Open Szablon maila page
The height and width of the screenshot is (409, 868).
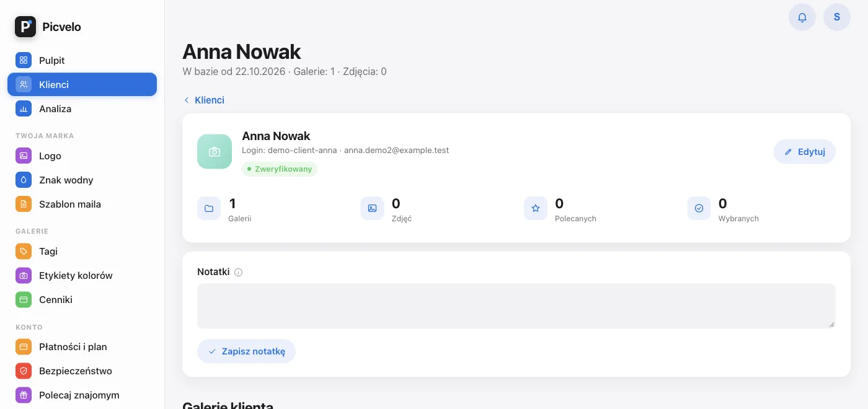click(x=82, y=204)
